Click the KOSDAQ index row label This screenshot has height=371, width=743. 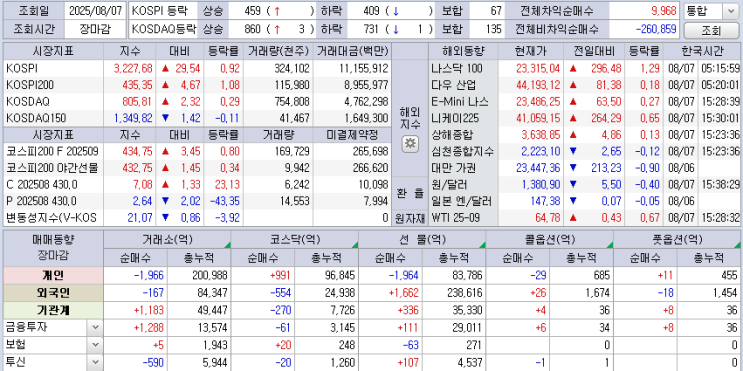click(28, 102)
